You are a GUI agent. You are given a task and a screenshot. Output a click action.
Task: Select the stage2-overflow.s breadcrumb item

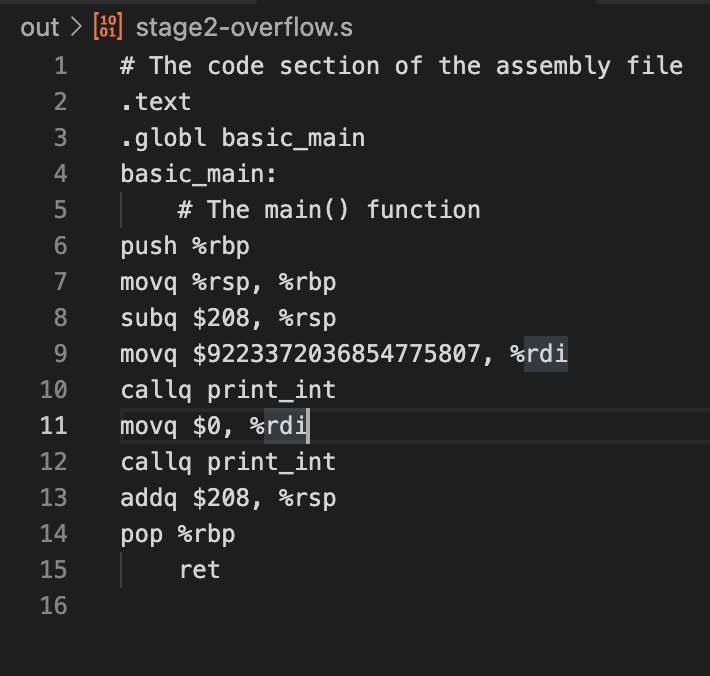click(243, 27)
